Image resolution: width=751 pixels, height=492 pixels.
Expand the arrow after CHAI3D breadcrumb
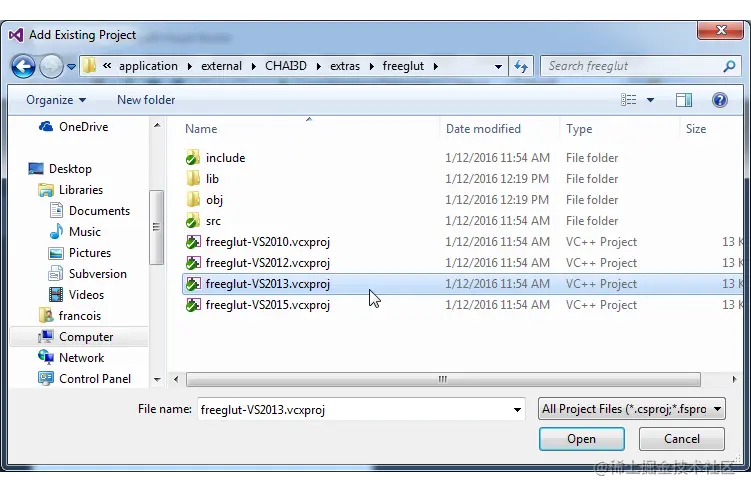[318, 67]
